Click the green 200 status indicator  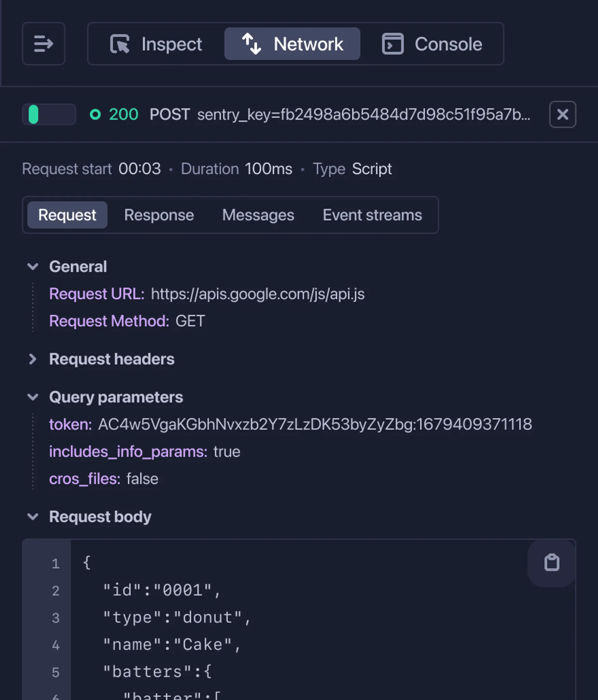[x=114, y=115]
